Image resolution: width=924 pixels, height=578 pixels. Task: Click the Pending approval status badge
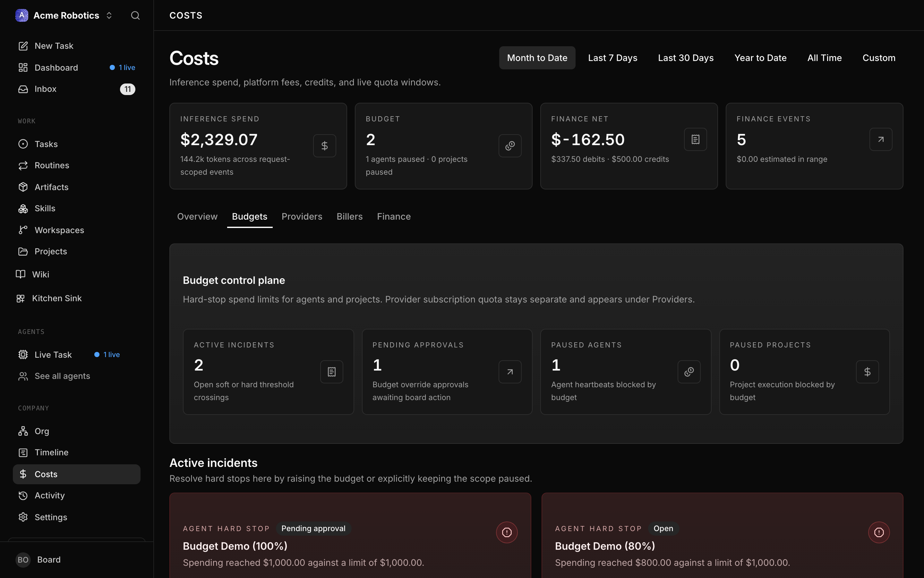tap(313, 528)
